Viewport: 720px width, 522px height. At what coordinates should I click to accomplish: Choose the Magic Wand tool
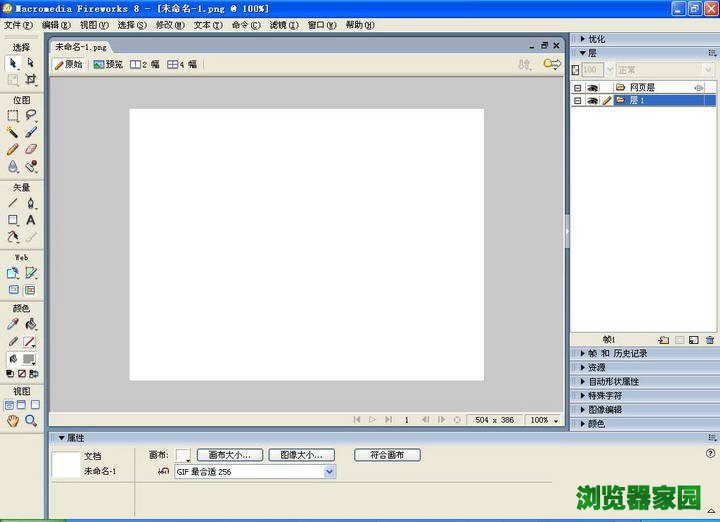click(13, 132)
